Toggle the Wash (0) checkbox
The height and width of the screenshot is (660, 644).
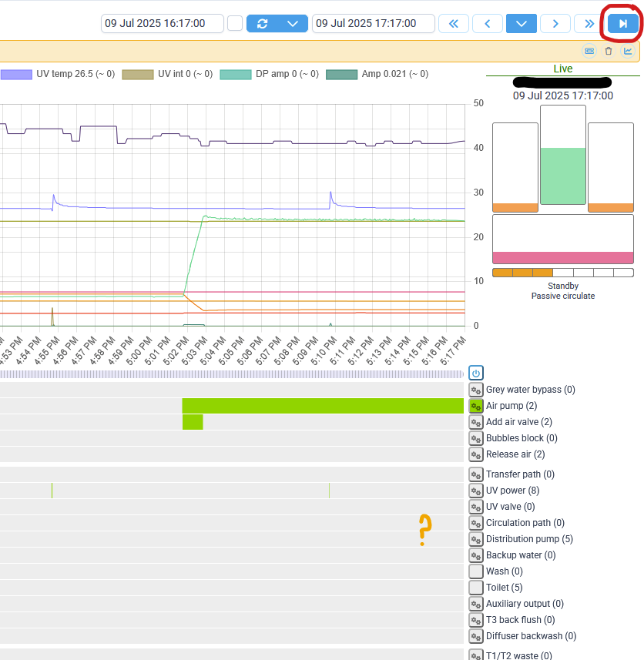475,571
